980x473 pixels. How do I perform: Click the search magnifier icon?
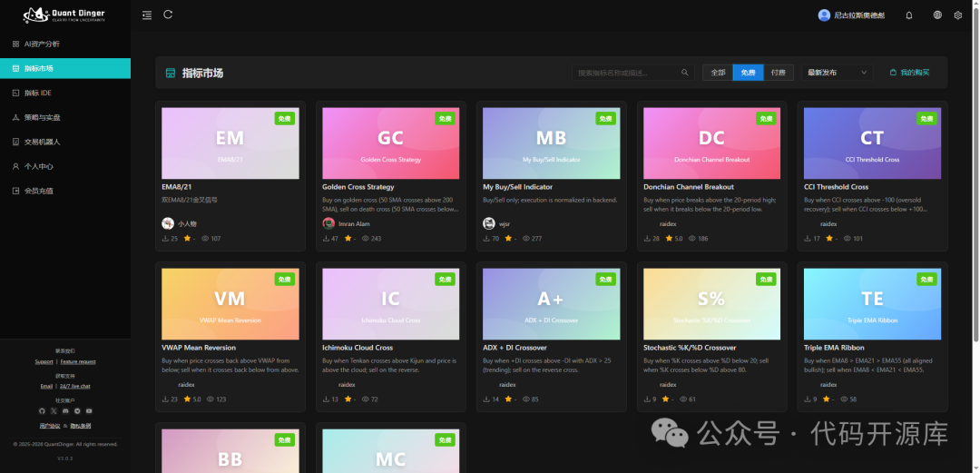click(685, 73)
